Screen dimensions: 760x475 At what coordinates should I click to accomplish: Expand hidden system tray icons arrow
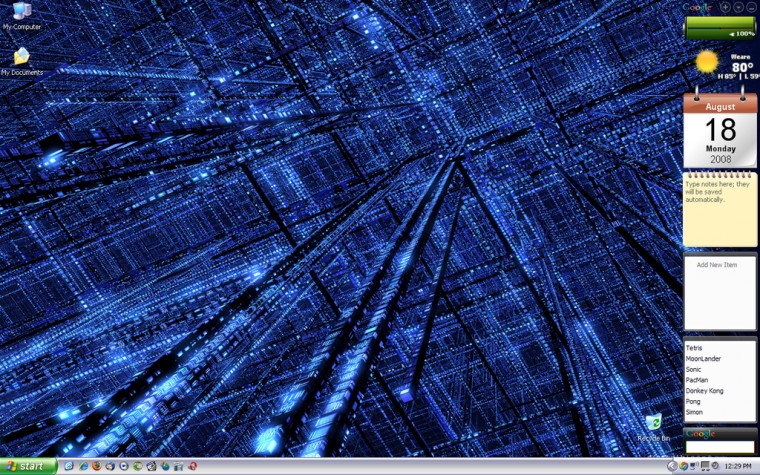pyautogui.click(x=672, y=466)
